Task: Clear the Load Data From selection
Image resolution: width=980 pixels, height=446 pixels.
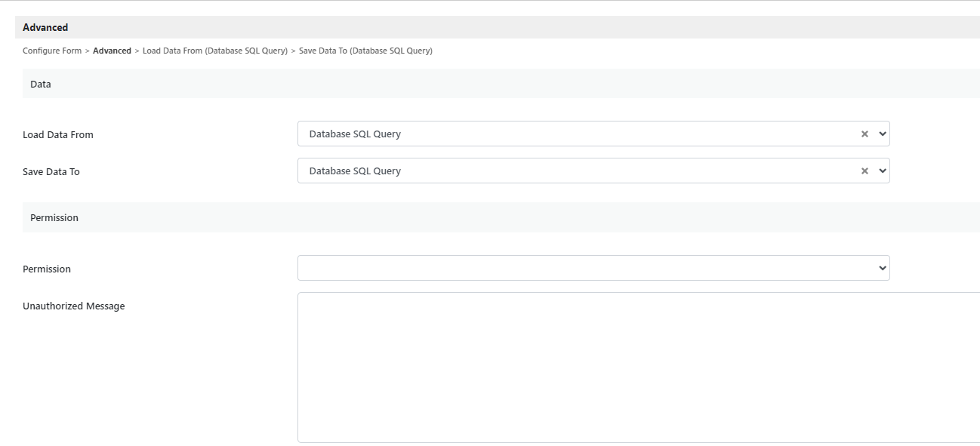Action: point(864,134)
